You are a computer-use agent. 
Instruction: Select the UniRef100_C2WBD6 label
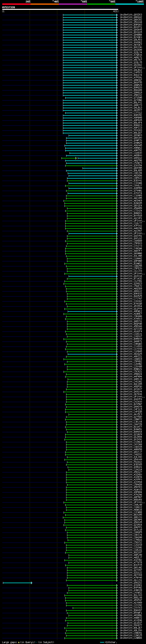[x=131, y=638]
